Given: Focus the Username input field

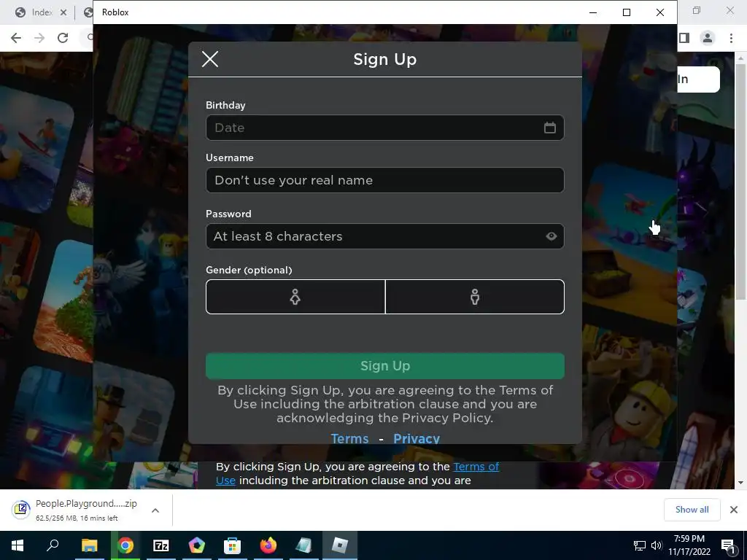Looking at the screenshot, I should (385, 180).
